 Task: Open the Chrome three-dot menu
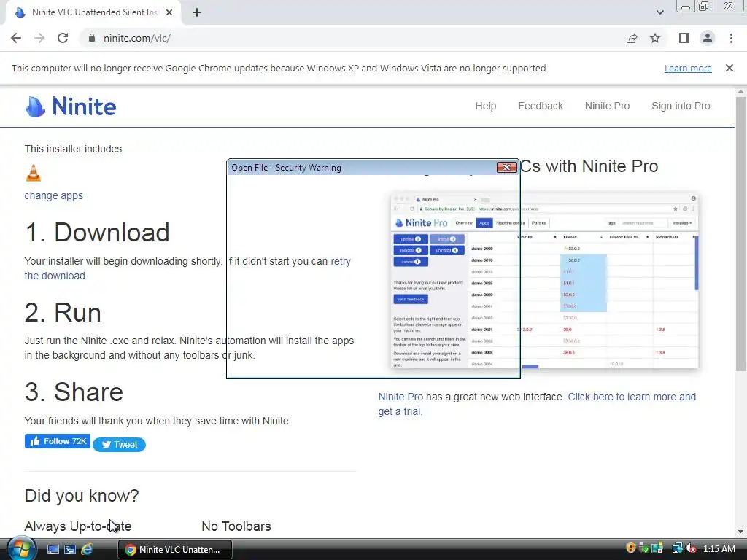tap(731, 38)
